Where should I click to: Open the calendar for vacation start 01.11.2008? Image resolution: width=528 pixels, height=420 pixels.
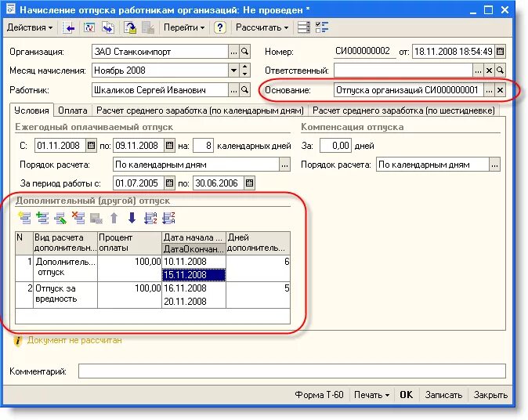click(91, 146)
